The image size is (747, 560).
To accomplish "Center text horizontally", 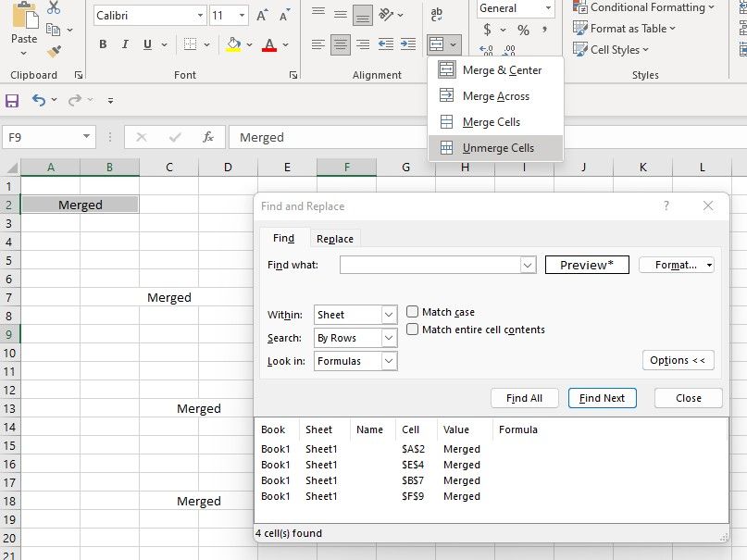I will click(340, 44).
